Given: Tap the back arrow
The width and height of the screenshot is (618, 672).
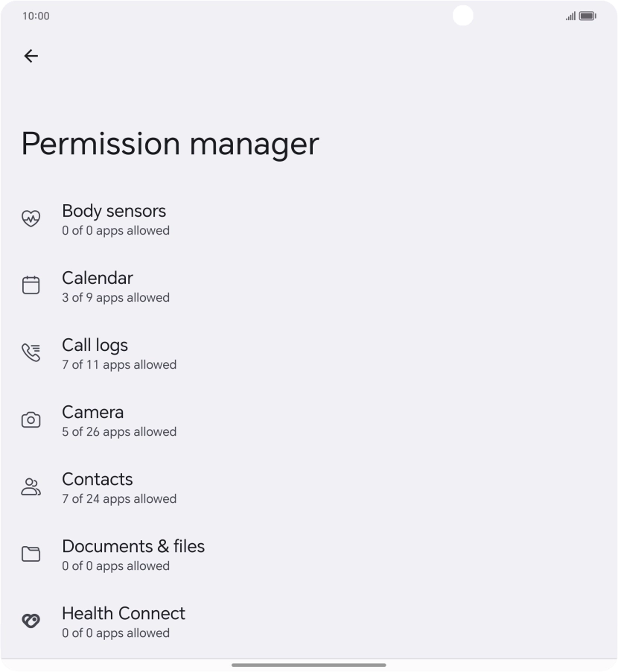Looking at the screenshot, I should click(x=31, y=56).
